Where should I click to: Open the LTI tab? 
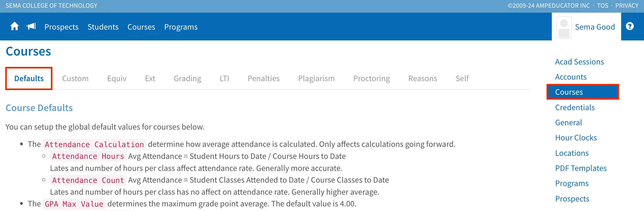224,79
